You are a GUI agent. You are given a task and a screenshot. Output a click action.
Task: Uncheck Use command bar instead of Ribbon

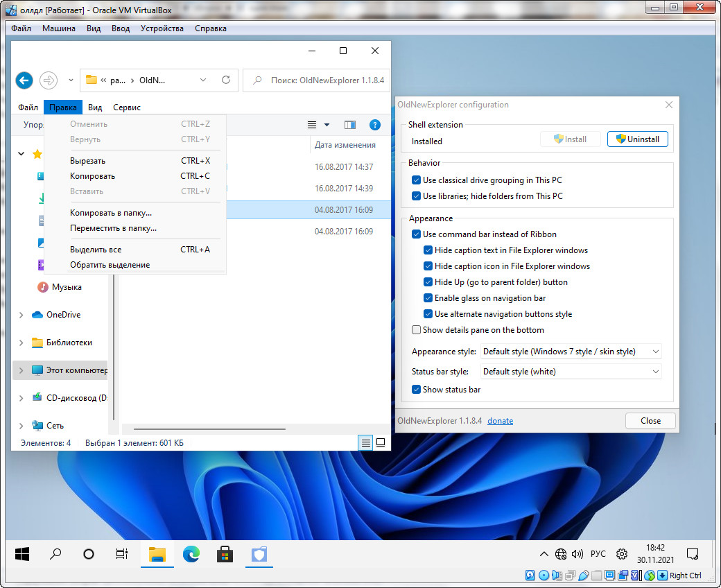coord(416,234)
